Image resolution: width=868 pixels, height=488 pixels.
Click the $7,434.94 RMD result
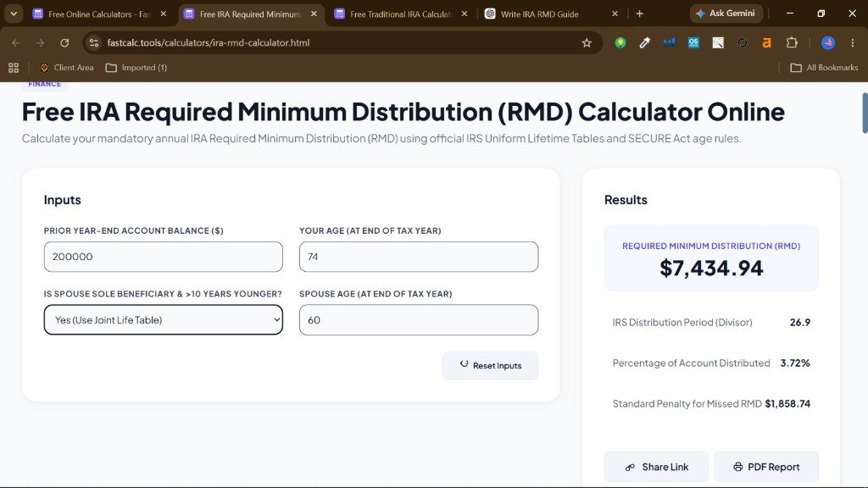tap(711, 269)
